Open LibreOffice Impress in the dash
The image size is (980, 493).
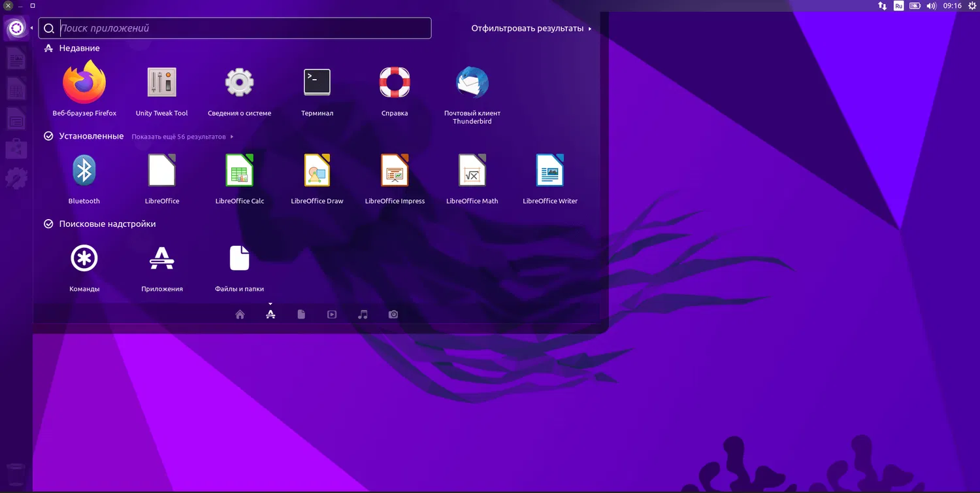395,170
